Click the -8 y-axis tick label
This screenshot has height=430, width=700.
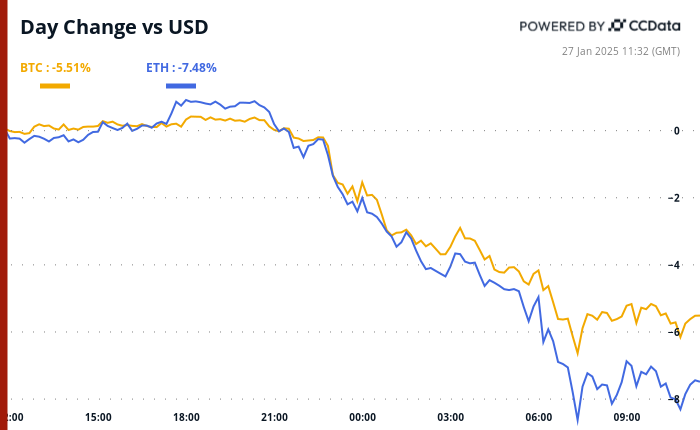click(676, 399)
